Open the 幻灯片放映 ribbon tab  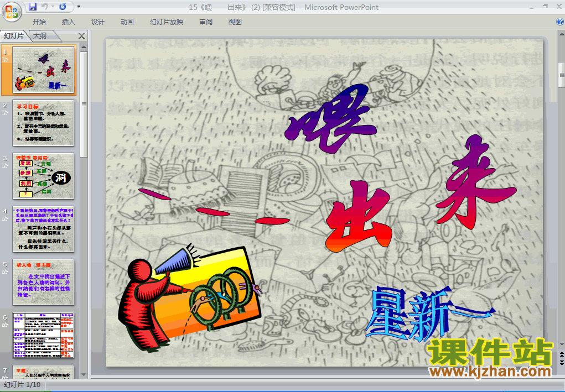(167, 22)
